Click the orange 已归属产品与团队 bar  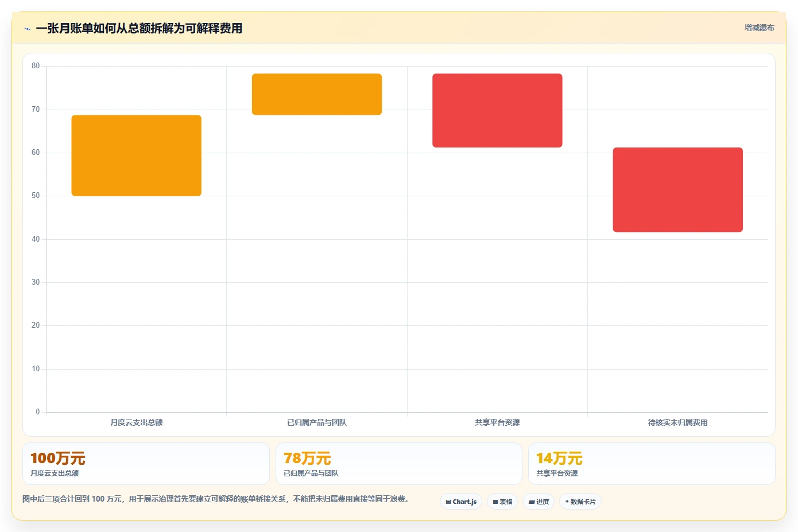(x=317, y=94)
